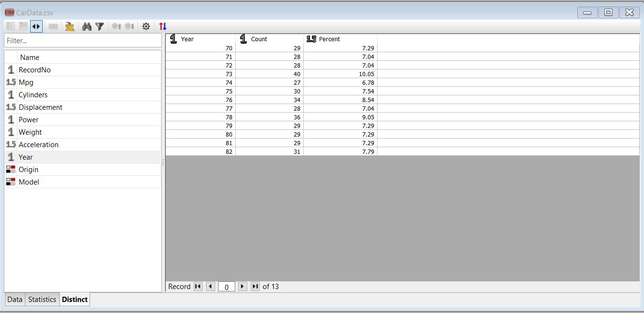
Task: Click the integer icon on the Year column header
Action: [173, 39]
